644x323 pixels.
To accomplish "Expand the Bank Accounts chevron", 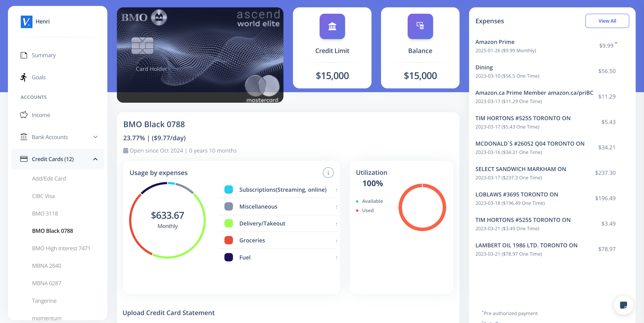I will coord(95,137).
